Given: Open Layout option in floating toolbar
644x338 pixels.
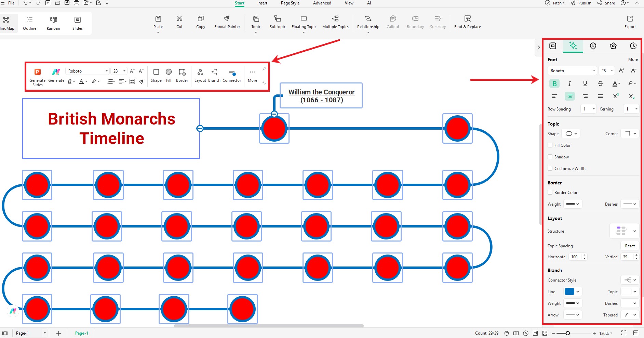Looking at the screenshot, I should [x=200, y=76].
